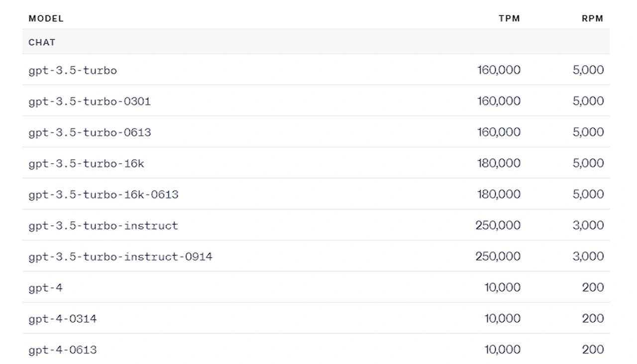Click the gpt-4-0314 model name
Screen dimensions: 637x364
(62, 319)
